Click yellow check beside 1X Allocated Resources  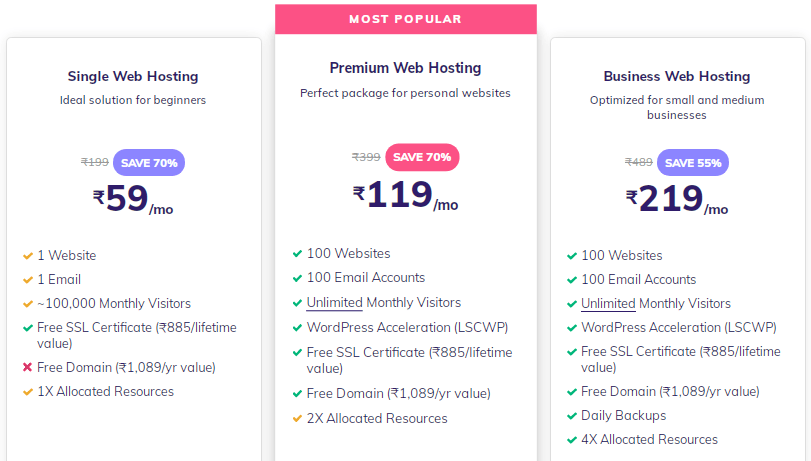(28, 392)
